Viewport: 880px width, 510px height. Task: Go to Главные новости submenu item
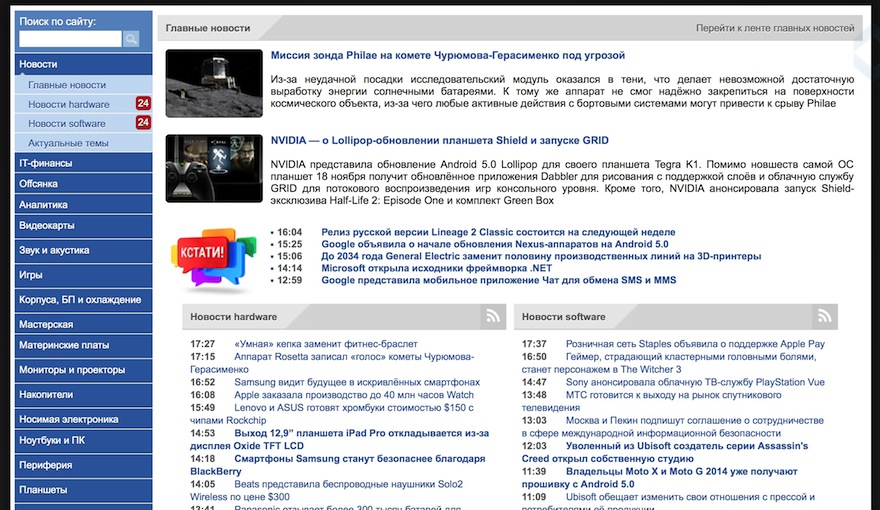(x=67, y=85)
